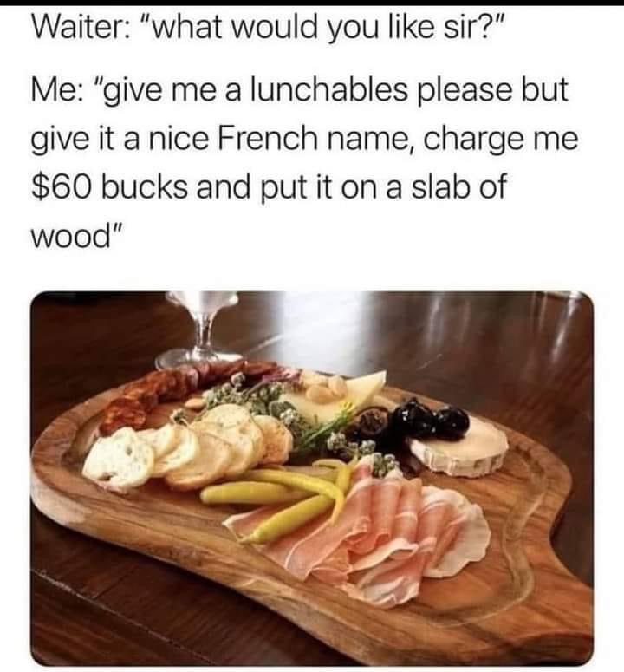Viewport: 624px width, 672px height.
Task: Click the black olives on the board
Action: tap(431, 420)
